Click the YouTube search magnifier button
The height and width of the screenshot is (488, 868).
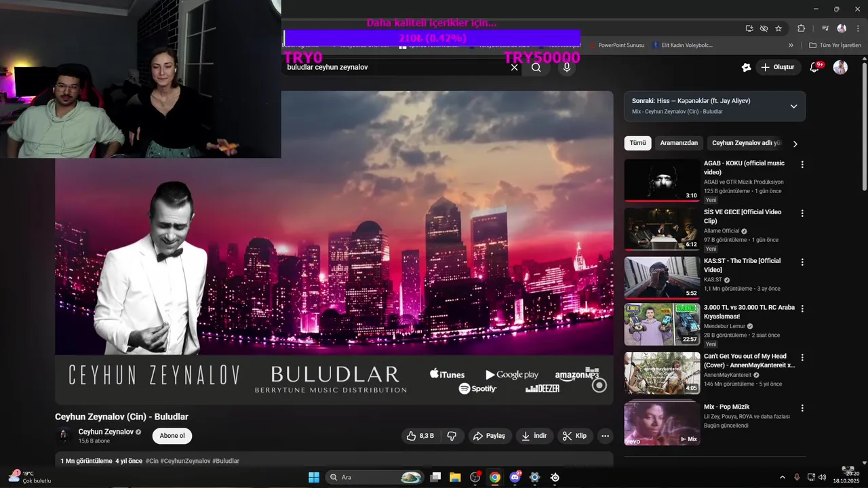[536, 67]
